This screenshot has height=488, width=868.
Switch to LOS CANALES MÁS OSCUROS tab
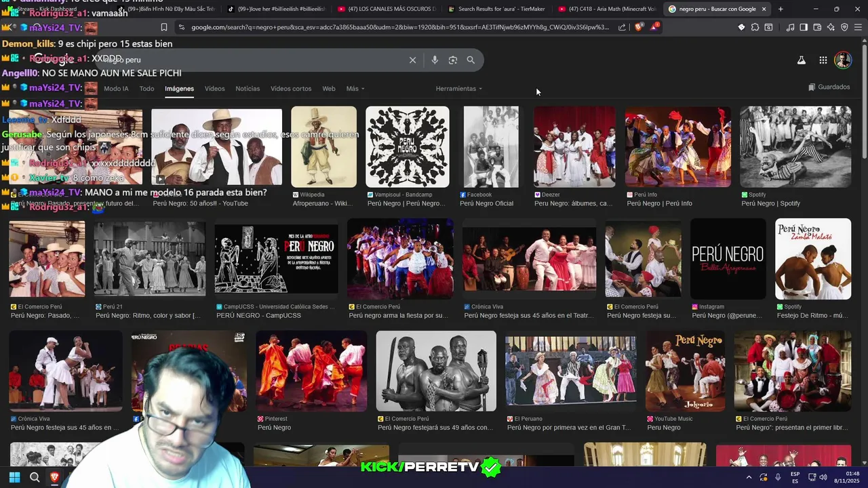[x=387, y=9]
